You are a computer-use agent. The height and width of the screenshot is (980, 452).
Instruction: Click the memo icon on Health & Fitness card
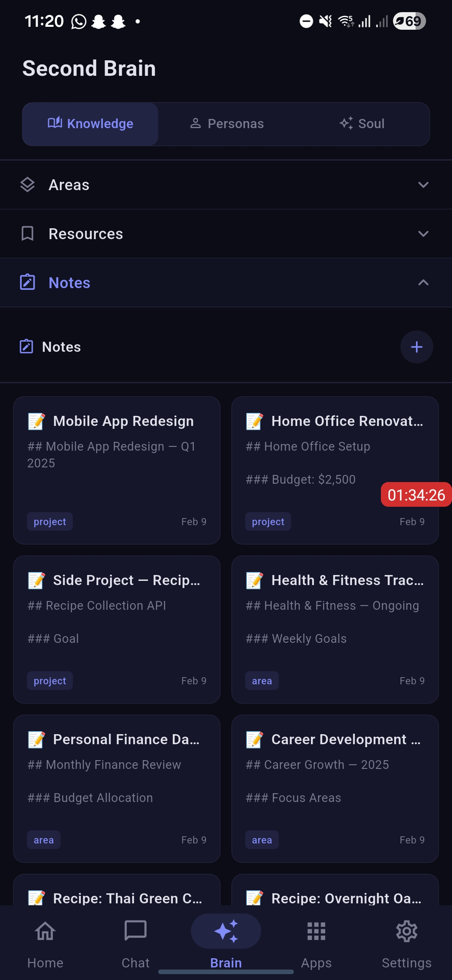click(254, 580)
